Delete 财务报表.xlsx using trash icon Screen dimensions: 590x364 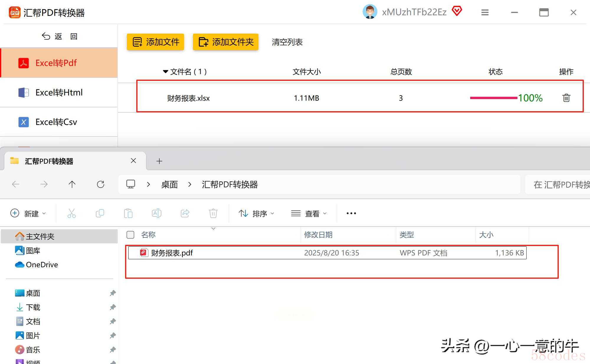point(566,98)
